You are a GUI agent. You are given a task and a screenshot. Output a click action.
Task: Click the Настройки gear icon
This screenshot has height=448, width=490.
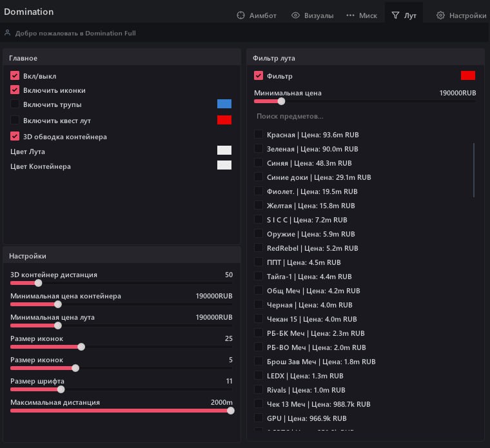point(441,15)
